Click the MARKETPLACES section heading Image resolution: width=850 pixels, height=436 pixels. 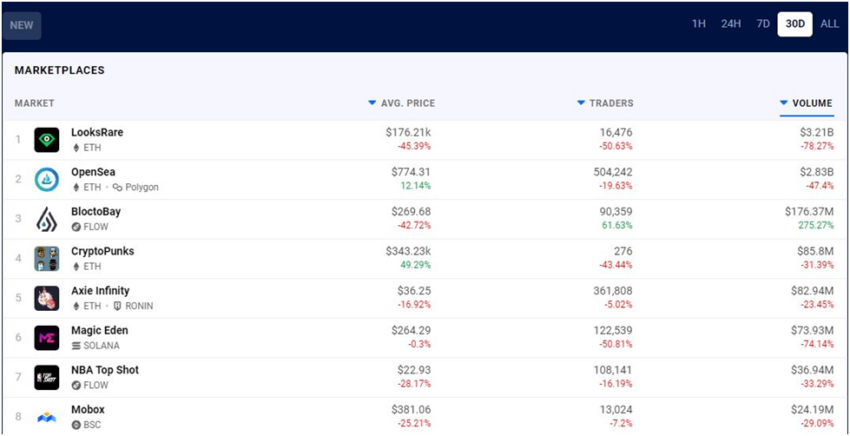pyautogui.click(x=60, y=70)
